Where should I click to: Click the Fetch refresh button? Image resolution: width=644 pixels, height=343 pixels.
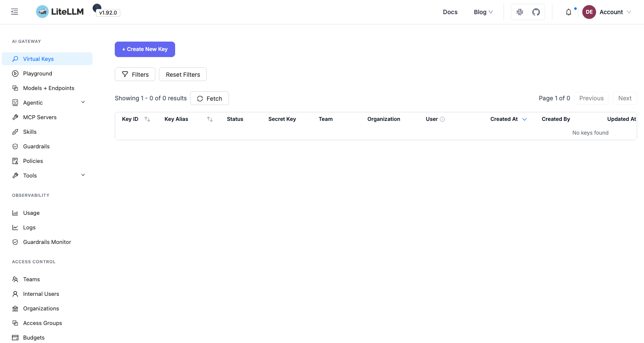click(209, 98)
